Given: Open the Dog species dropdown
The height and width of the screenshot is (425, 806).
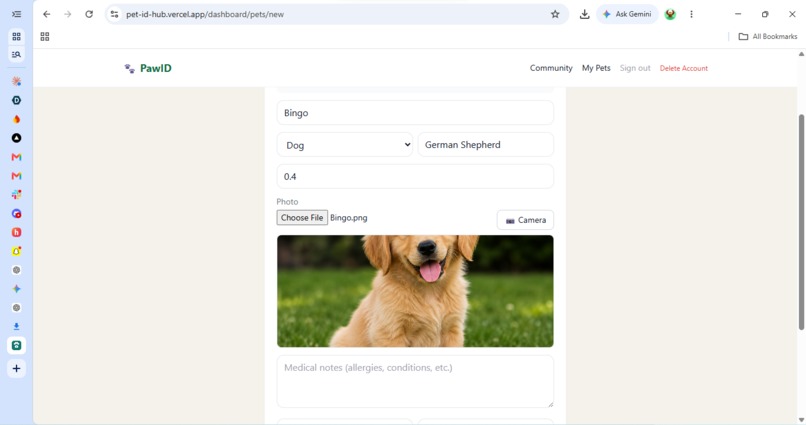Looking at the screenshot, I should pos(345,145).
